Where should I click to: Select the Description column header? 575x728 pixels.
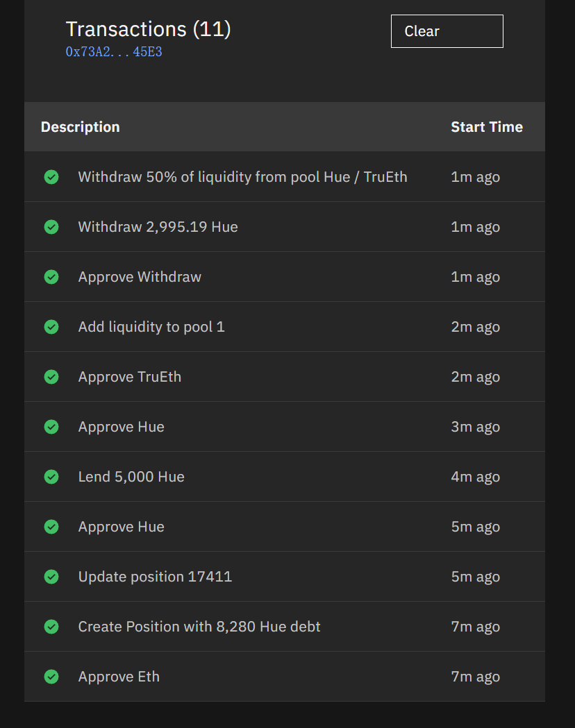coord(81,127)
